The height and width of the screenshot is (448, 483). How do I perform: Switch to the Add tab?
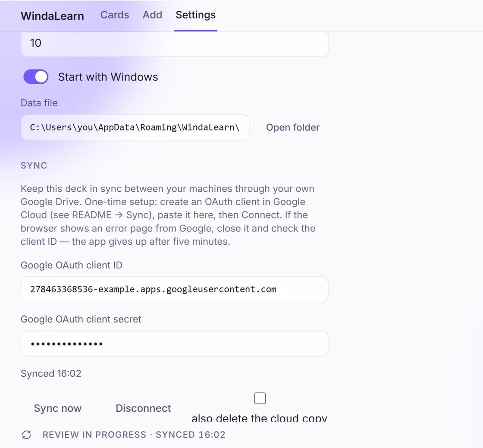click(x=152, y=15)
